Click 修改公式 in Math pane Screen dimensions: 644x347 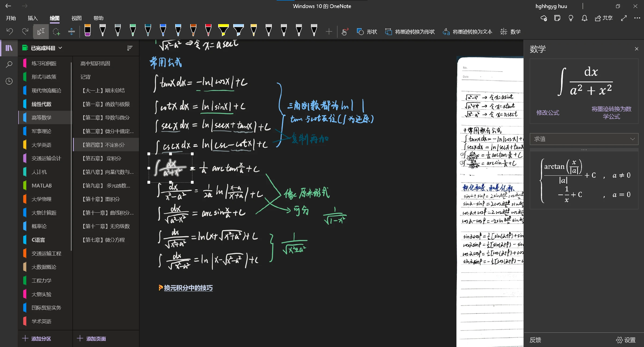pyautogui.click(x=548, y=113)
